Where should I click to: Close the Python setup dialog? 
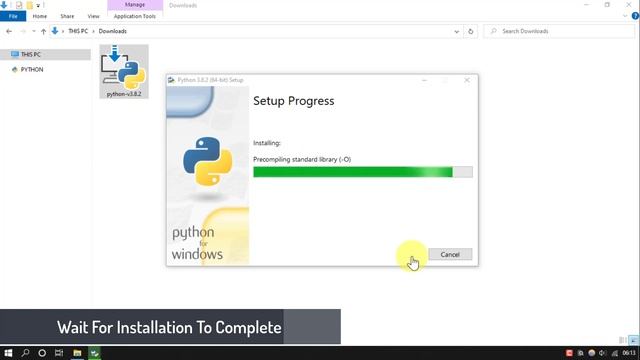click(x=467, y=80)
